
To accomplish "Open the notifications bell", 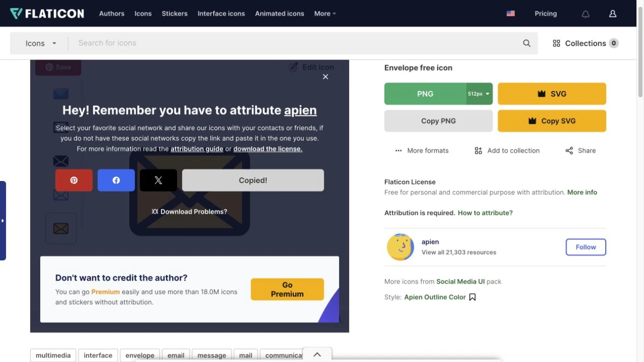I will [585, 14].
